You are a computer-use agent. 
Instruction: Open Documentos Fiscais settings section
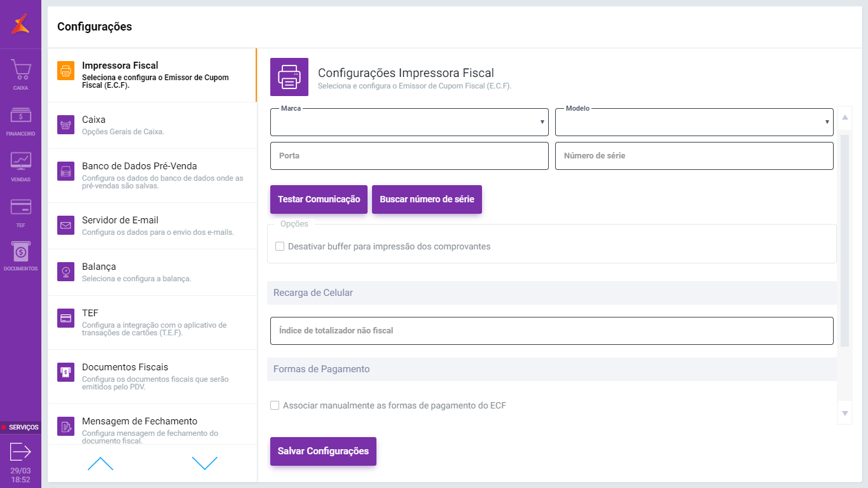tap(152, 376)
